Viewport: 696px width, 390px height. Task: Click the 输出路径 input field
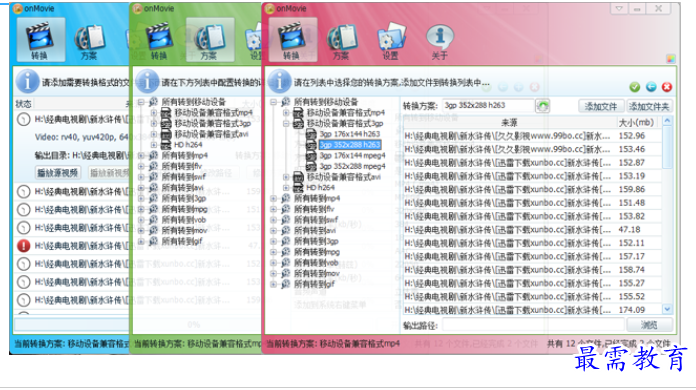coord(533,325)
